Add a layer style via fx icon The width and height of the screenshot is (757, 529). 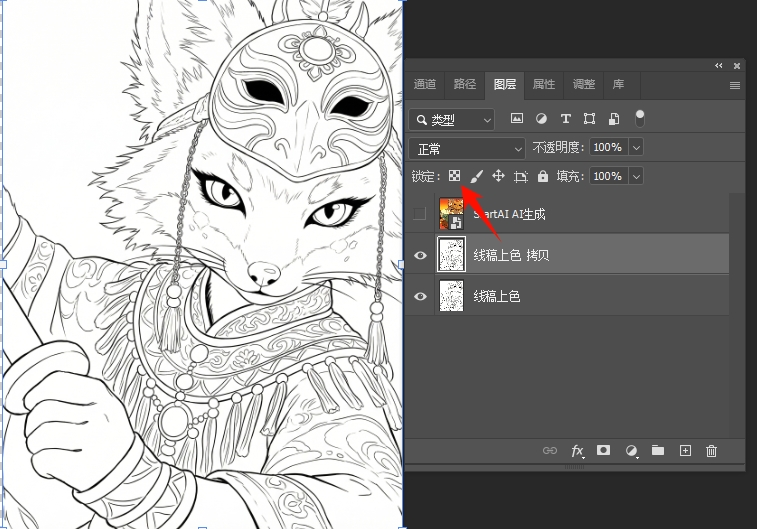pyautogui.click(x=577, y=451)
